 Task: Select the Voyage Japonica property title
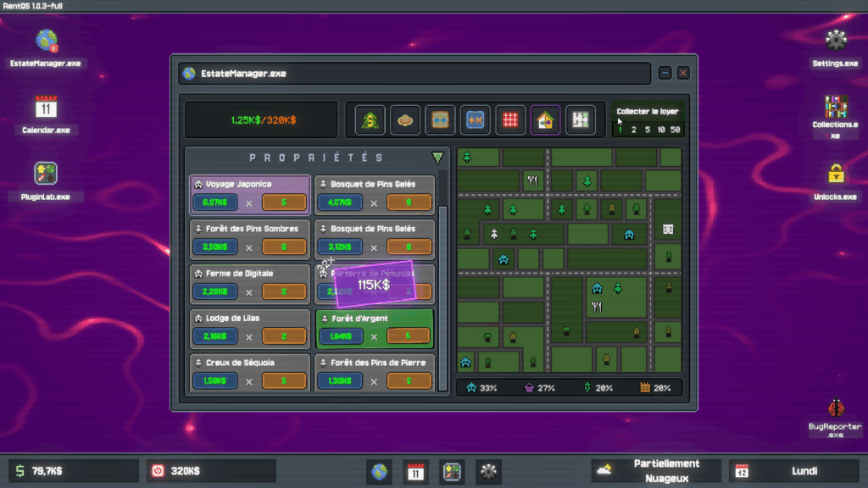[238, 184]
